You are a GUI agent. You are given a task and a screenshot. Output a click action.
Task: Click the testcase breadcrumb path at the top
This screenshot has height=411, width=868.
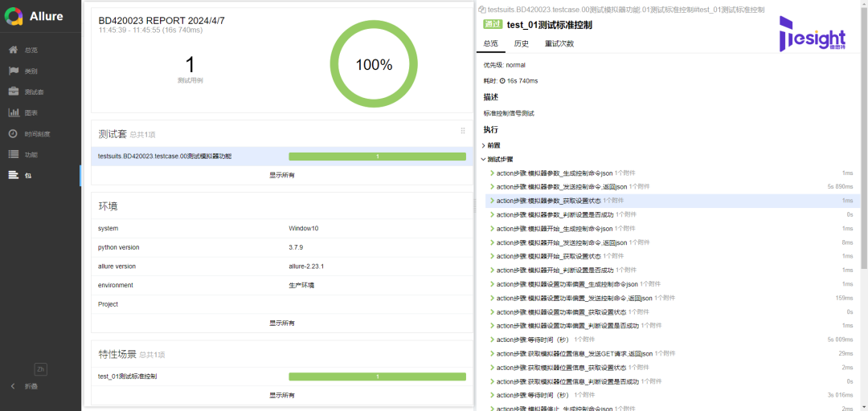(x=626, y=10)
